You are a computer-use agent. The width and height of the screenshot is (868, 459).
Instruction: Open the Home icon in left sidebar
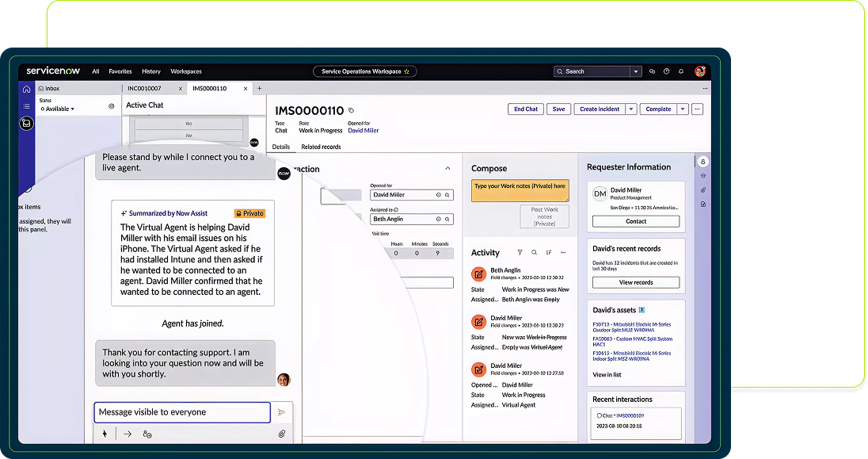[x=26, y=89]
